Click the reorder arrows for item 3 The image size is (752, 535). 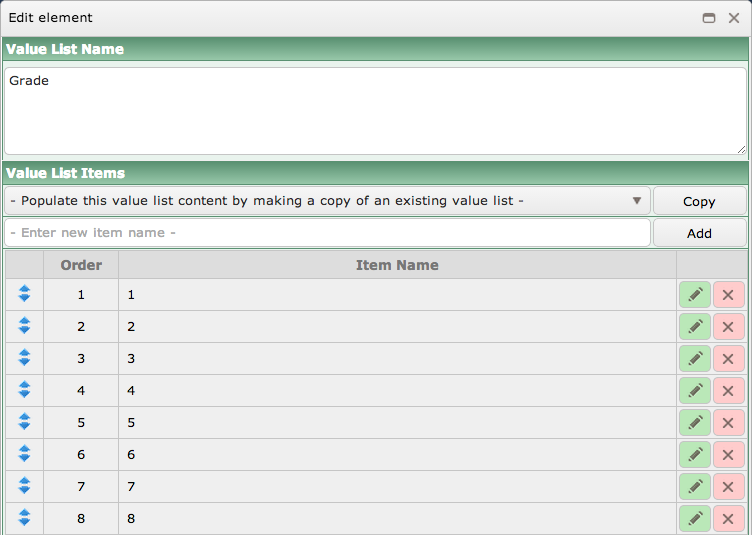[24, 358]
